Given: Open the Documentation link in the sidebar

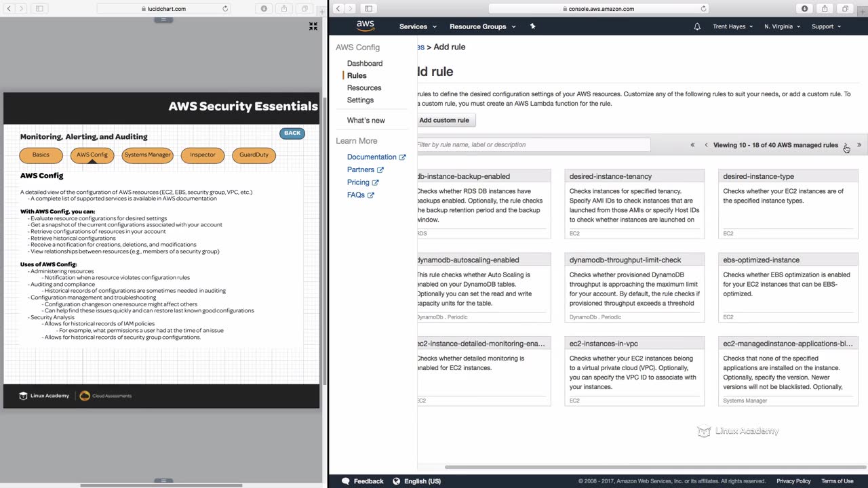Looking at the screenshot, I should point(372,157).
